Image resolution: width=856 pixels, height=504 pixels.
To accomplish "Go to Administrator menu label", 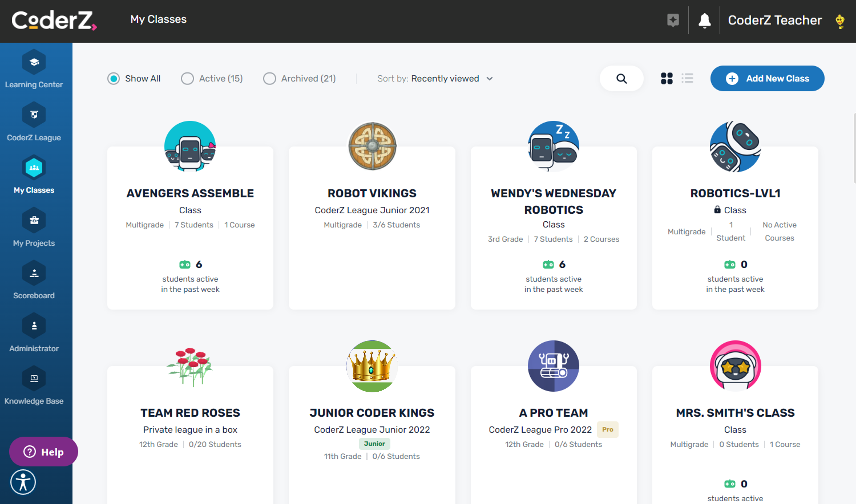I will pos(34,348).
